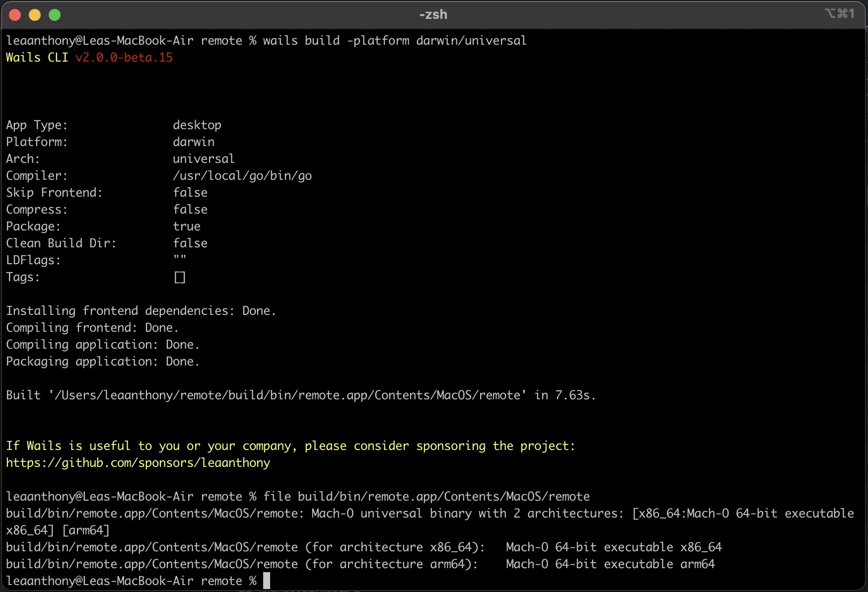Click the Arch: universal value

[x=204, y=158]
